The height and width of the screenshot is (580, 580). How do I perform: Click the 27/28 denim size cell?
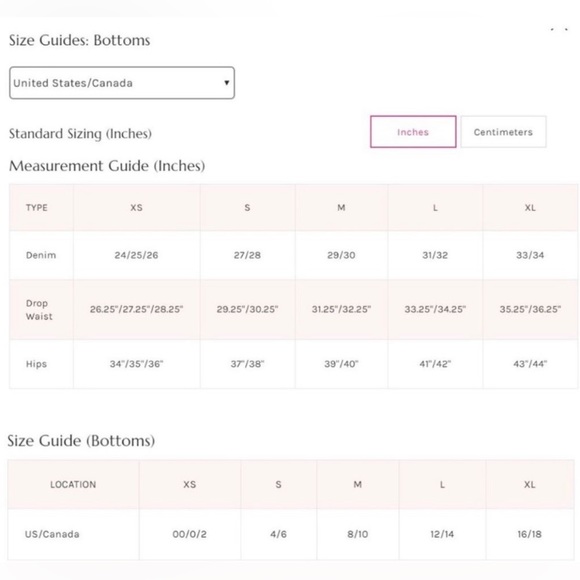tap(247, 255)
